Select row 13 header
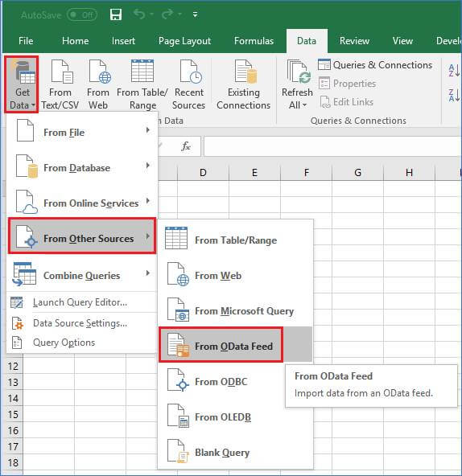Viewport: 462px width, 476px height. 14,382
